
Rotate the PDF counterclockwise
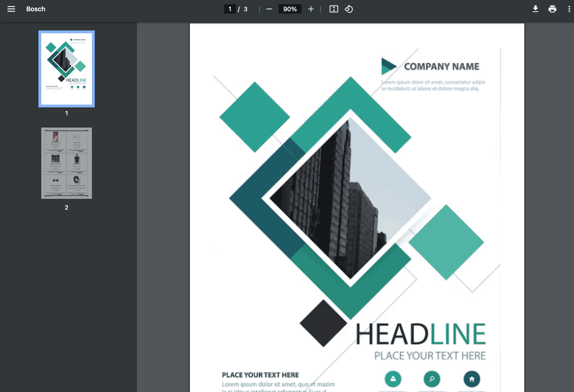tap(348, 9)
